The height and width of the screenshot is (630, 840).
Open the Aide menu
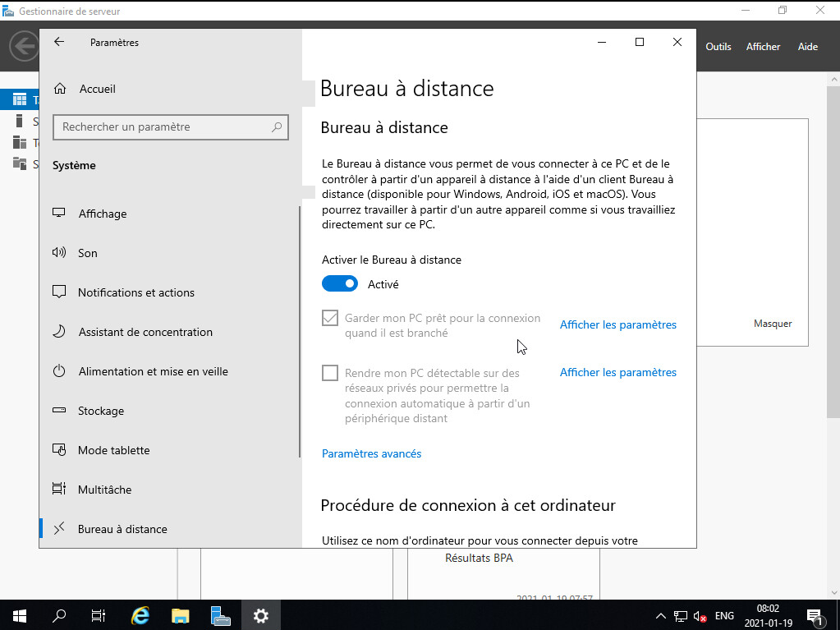[x=807, y=47]
